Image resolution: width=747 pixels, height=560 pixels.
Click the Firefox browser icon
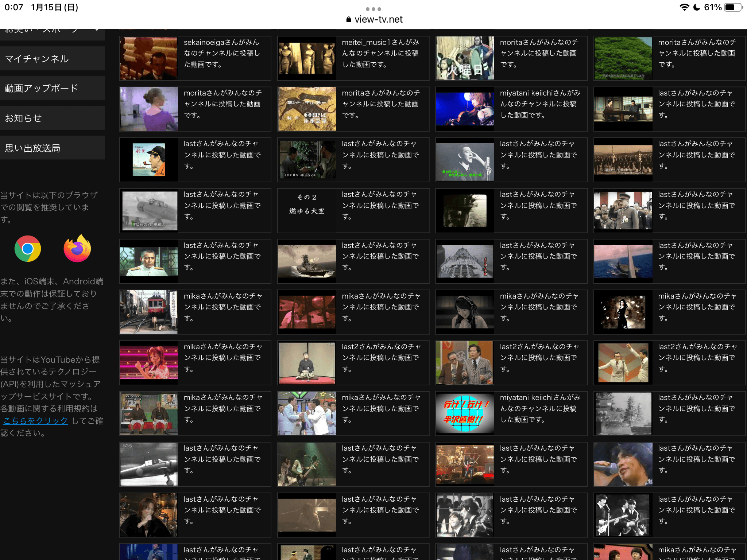pyautogui.click(x=77, y=249)
